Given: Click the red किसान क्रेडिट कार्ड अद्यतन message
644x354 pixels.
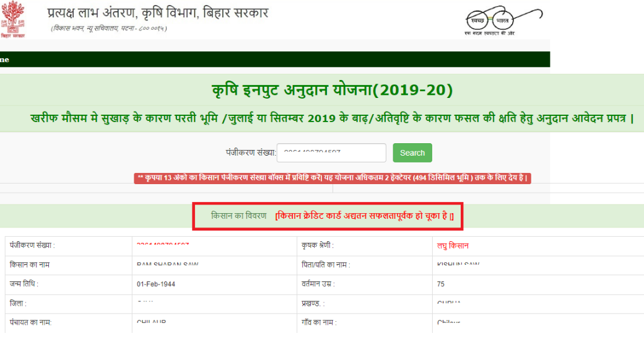Looking at the screenshot, I should 364,216.
